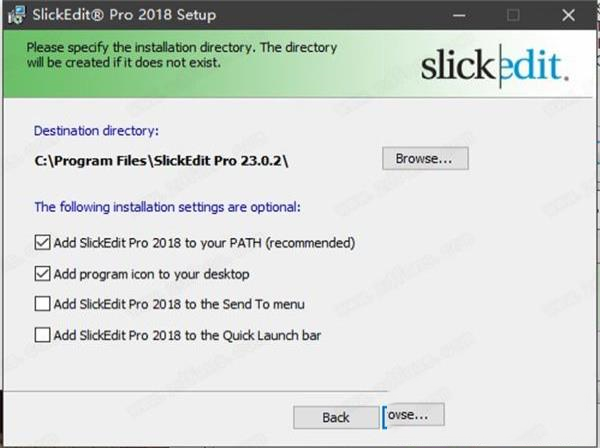Go to previous step with Back button
This screenshot has width=600, height=448.
[336, 417]
